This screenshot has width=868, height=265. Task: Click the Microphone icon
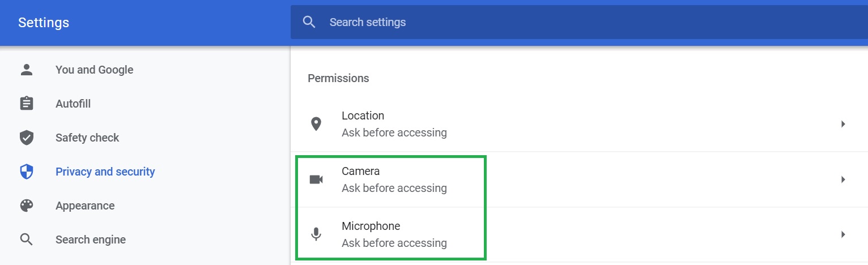pyautogui.click(x=316, y=234)
